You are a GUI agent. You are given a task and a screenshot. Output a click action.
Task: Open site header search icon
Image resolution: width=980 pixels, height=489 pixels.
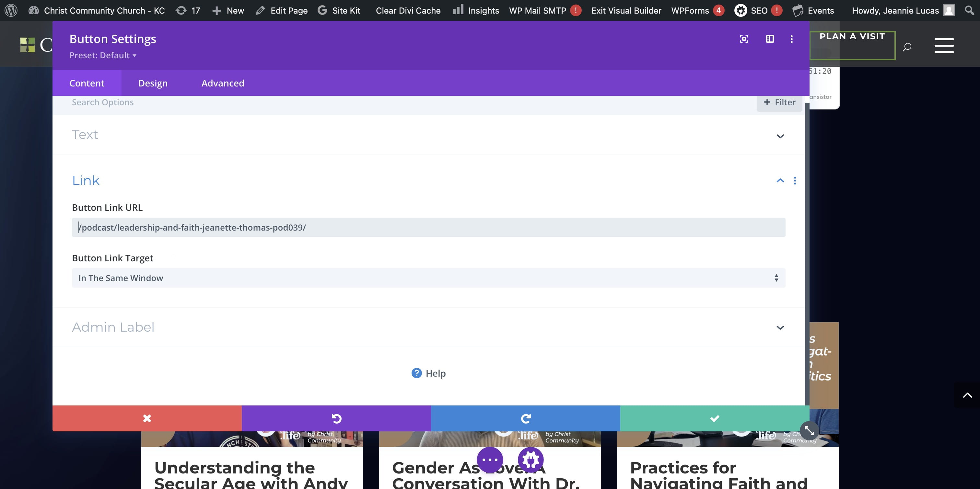coord(907,47)
